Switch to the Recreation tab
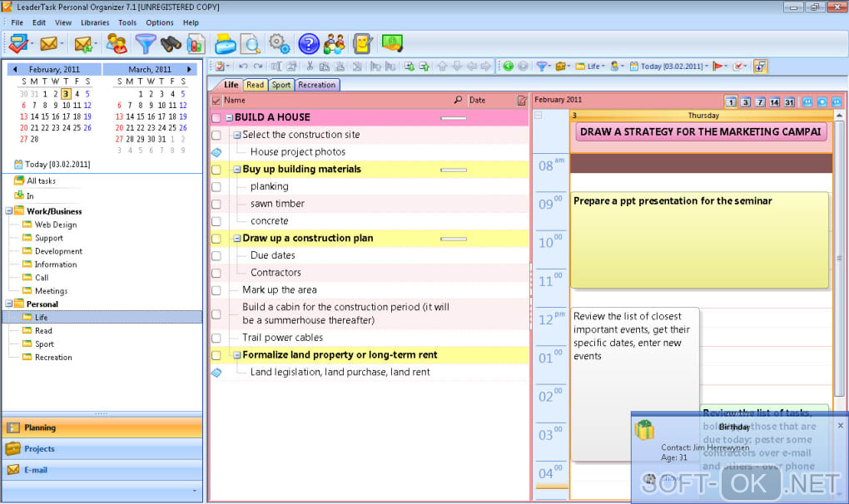 pyautogui.click(x=317, y=85)
